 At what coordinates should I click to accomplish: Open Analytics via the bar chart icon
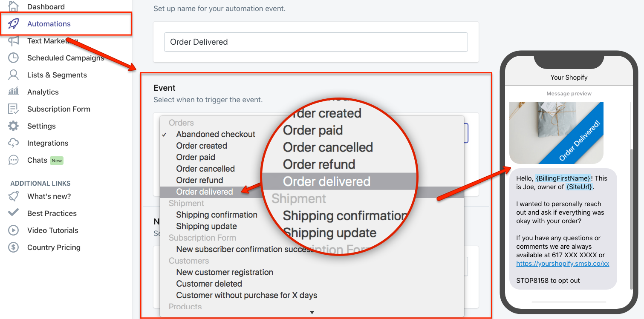pos(14,92)
